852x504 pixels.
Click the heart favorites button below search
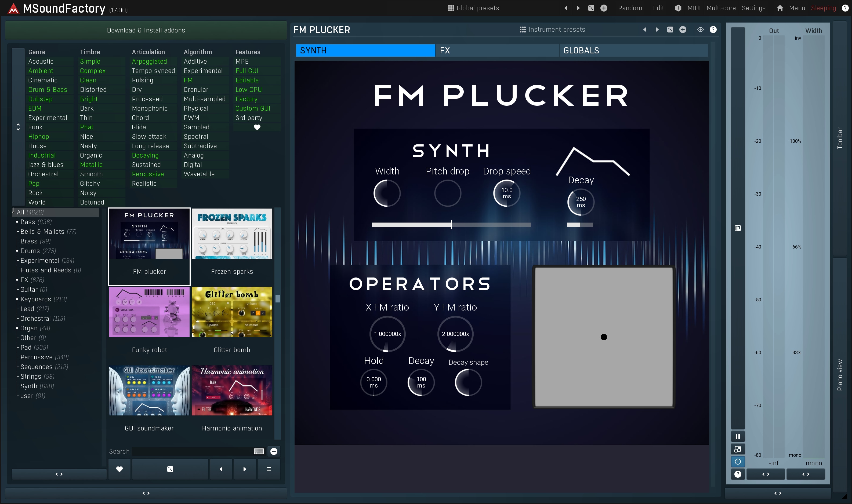coord(119,469)
